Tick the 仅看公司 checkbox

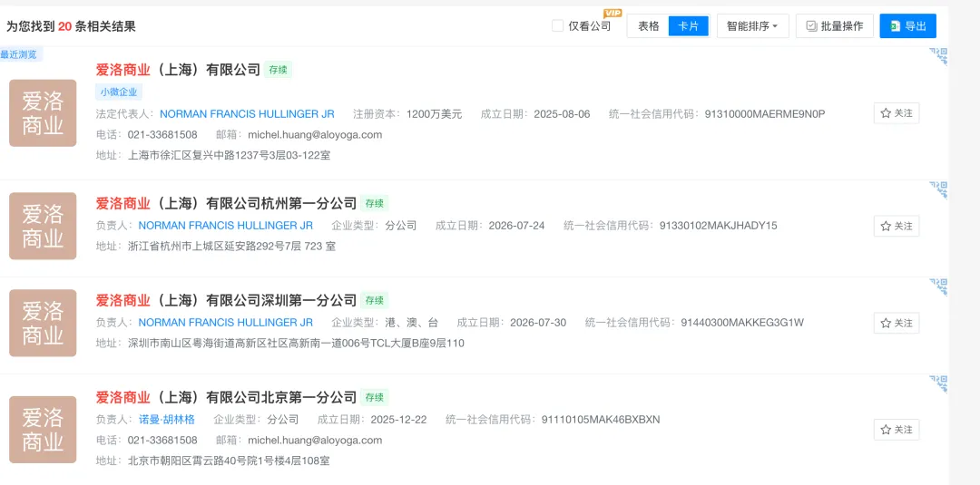557,26
